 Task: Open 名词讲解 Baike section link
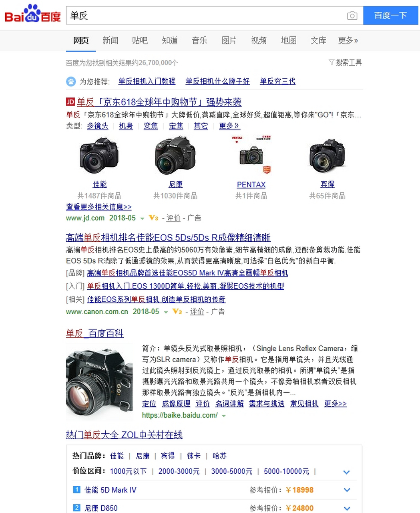coord(229,404)
